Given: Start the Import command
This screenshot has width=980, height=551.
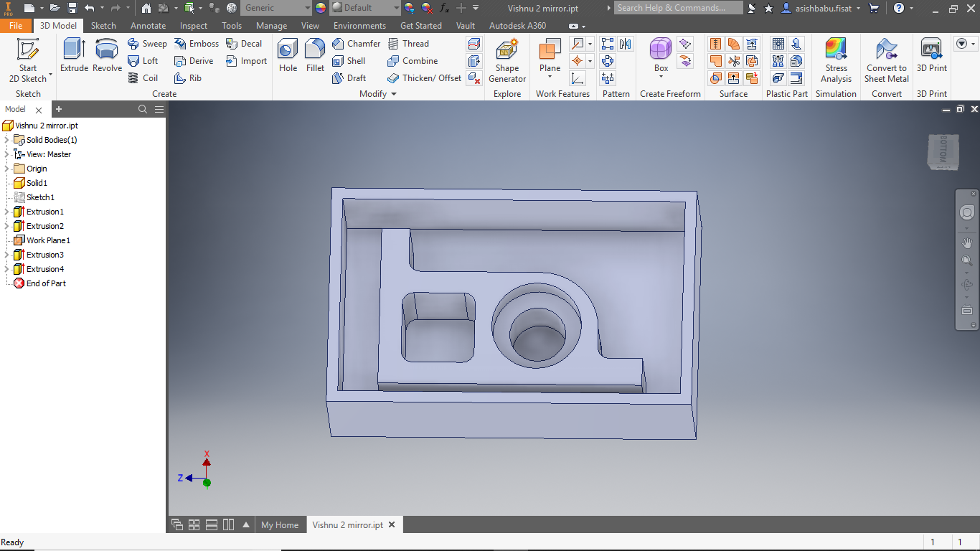Looking at the screenshot, I should [246, 61].
